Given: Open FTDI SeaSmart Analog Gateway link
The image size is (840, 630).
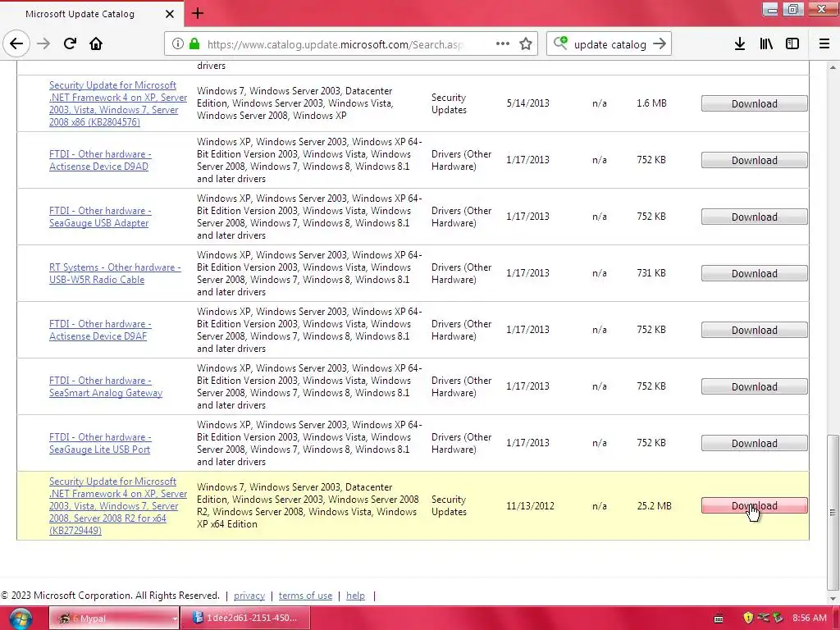Looking at the screenshot, I should click(x=106, y=386).
